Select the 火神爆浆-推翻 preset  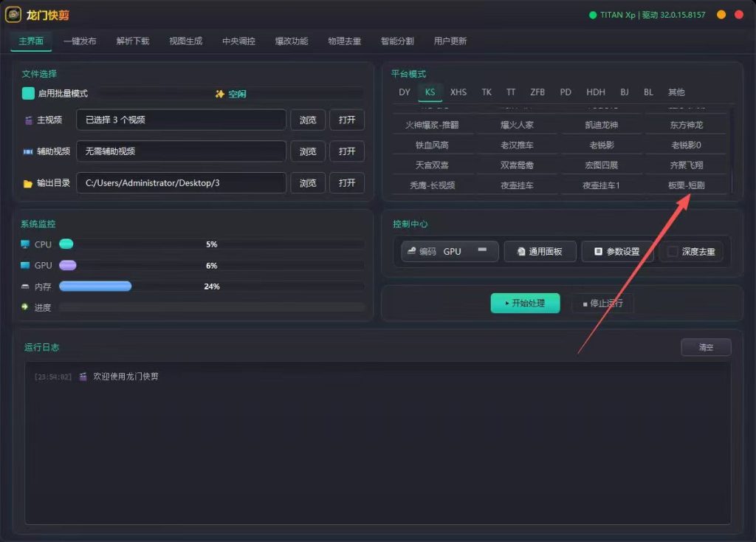[x=432, y=125]
